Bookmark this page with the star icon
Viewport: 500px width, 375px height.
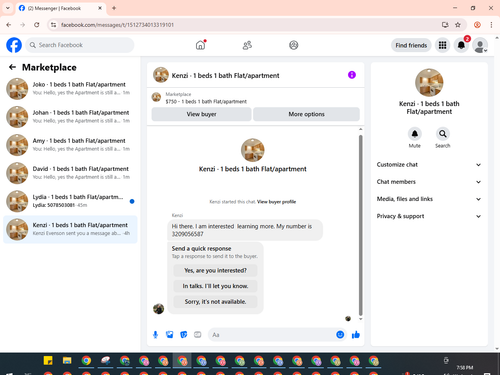click(x=458, y=25)
